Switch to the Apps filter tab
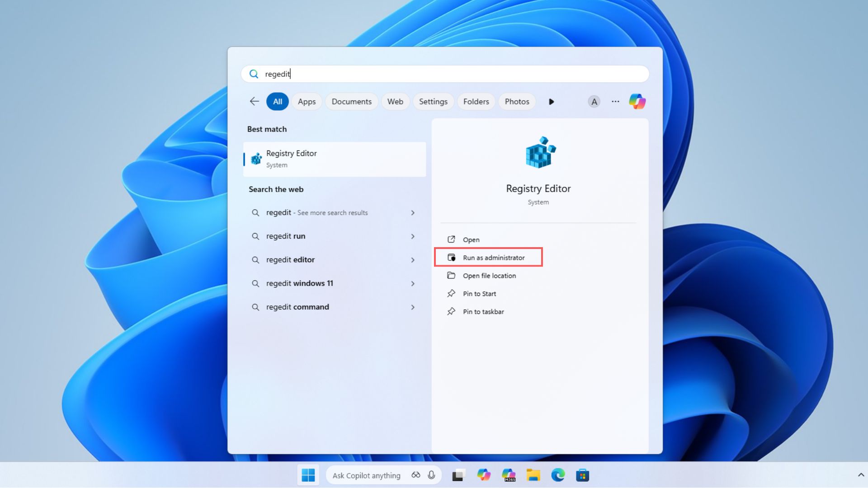Image resolution: width=868 pixels, height=488 pixels. tap(307, 101)
